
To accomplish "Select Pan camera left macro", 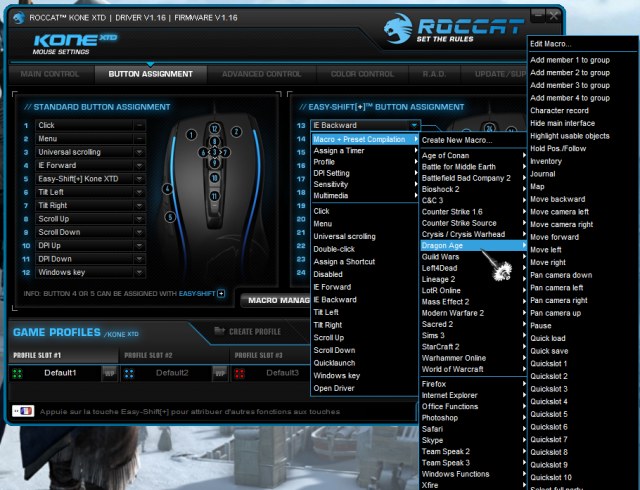I will coord(557,288).
